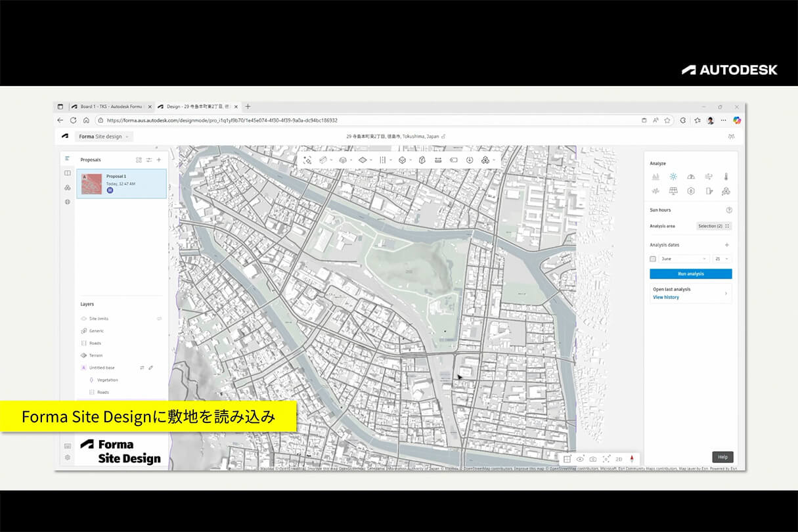Open the globe sidebar icon

click(67, 202)
